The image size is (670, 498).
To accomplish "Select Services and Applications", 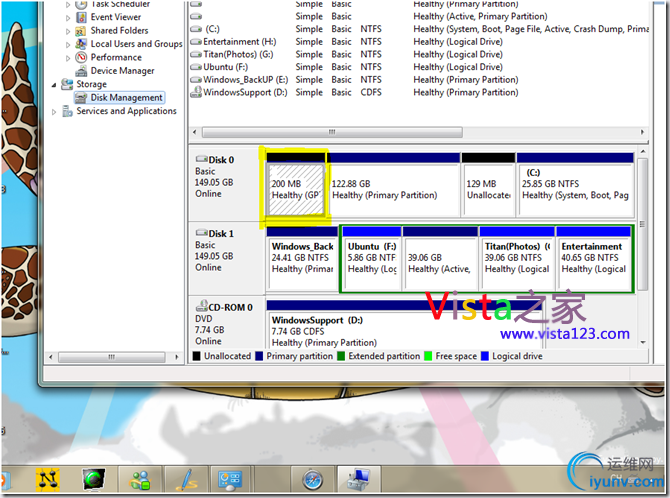I will tap(126, 111).
